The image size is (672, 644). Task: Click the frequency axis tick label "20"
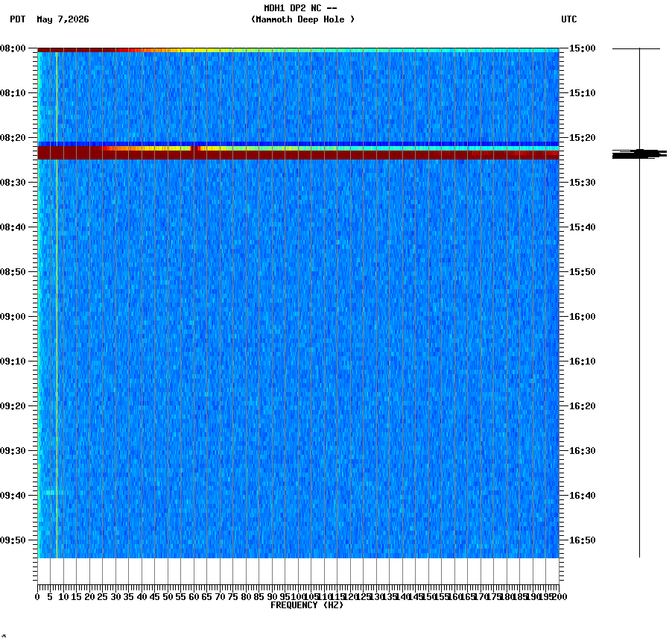pos(89,597)
